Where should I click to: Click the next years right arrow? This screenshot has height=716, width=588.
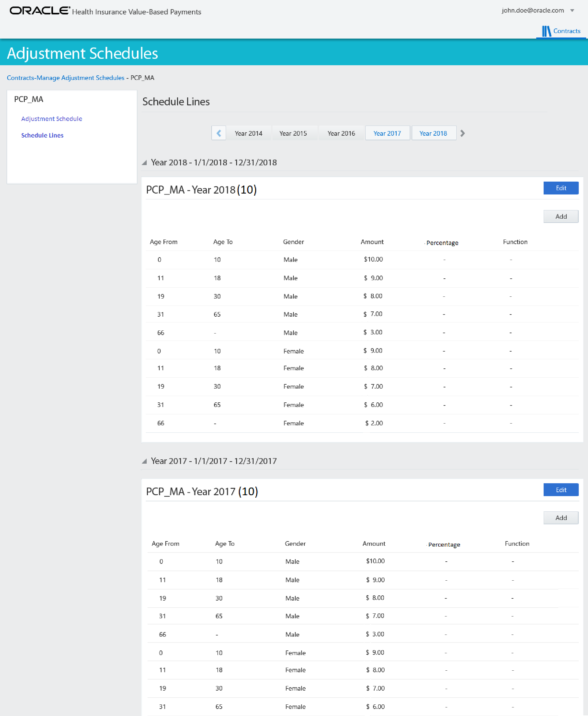click(x=462, y=133)
